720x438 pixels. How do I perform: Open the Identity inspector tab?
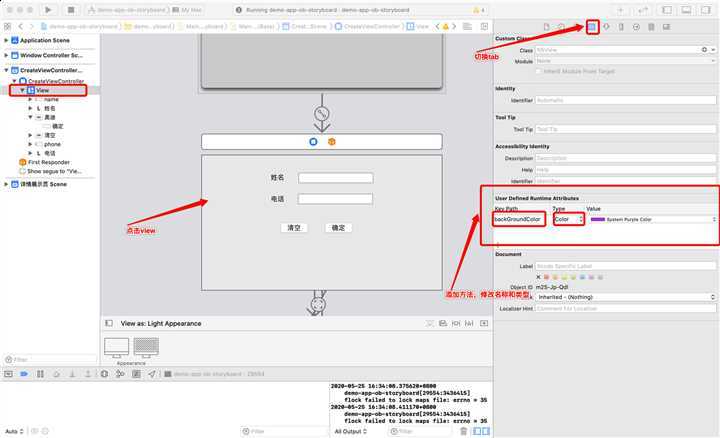(x=592, y=27)
